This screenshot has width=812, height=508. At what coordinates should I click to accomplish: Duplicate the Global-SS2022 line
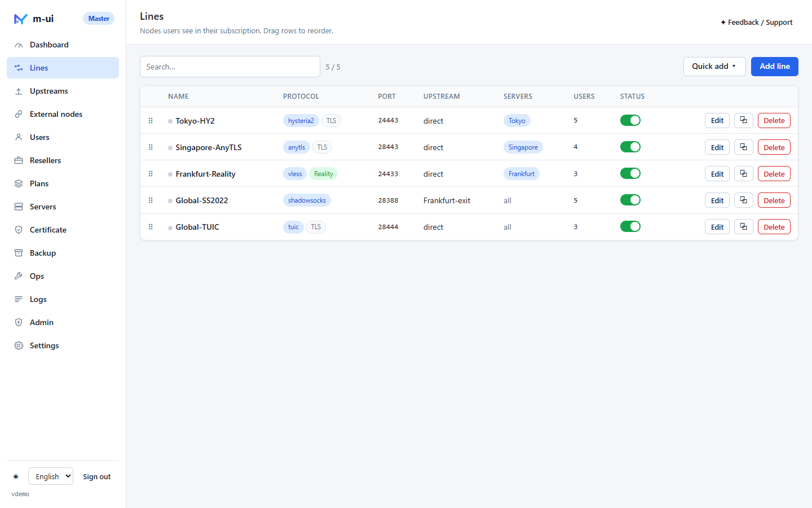(x=744, y=200)
